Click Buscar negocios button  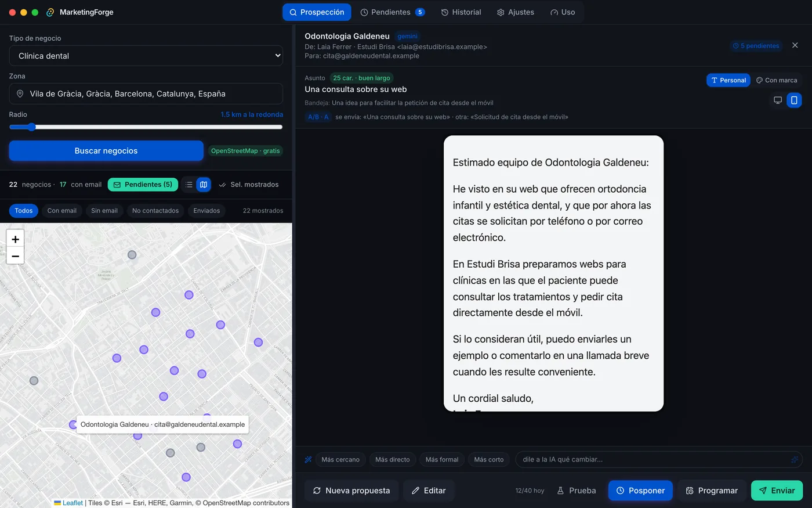[x=106, y=151]
